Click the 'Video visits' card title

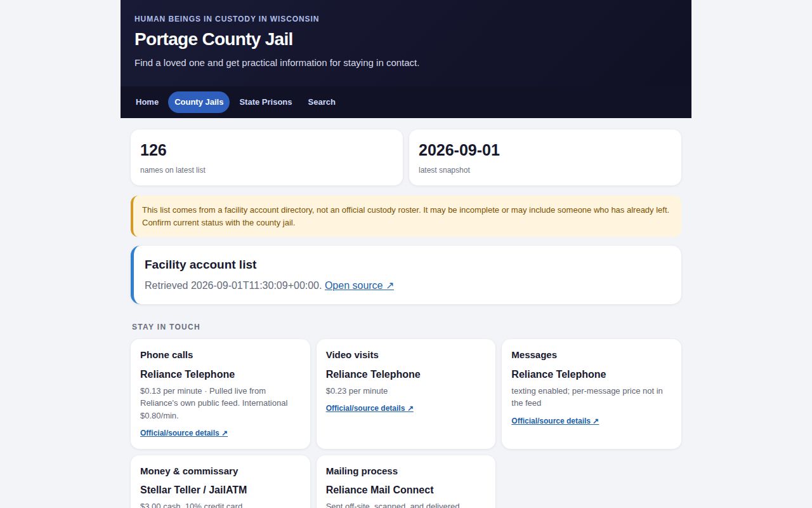[352, 355]
